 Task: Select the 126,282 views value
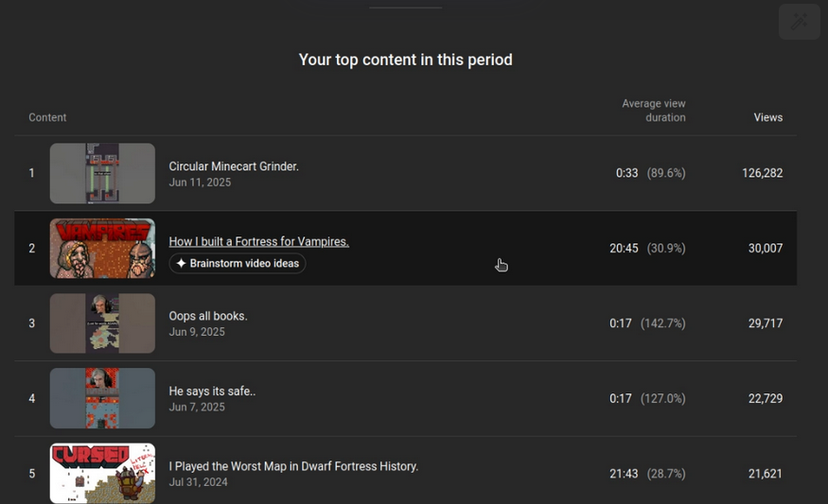tap(762, 173)
